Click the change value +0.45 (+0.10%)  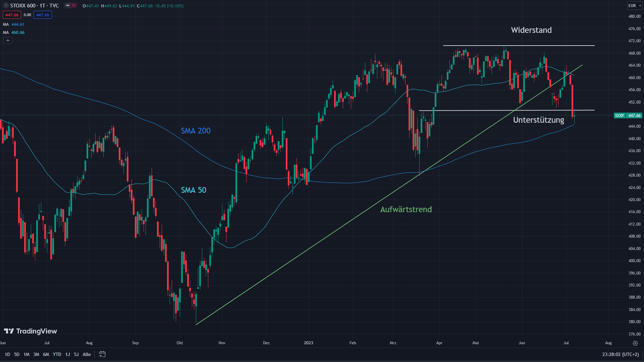point(169,6)
